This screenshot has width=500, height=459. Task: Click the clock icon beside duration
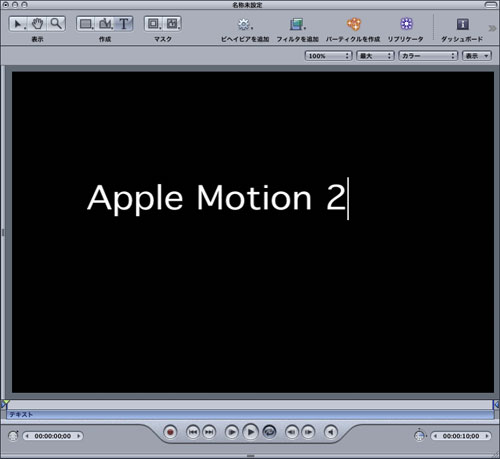[419, 435]
